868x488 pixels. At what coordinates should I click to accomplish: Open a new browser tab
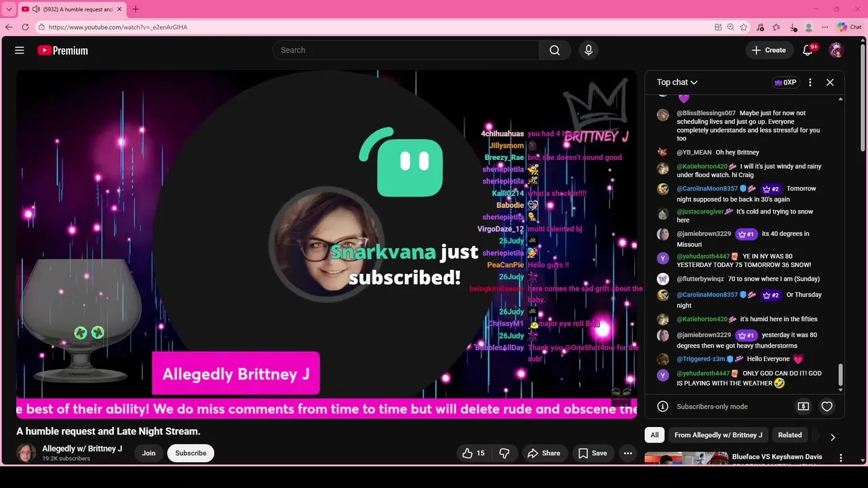[x=136, y=9]
